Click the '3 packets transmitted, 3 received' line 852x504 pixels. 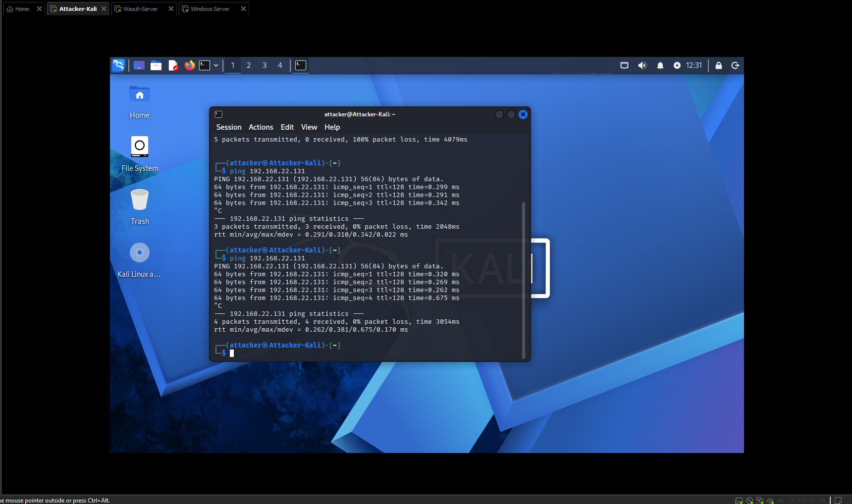pyautogui.click(x=337, y=227)
